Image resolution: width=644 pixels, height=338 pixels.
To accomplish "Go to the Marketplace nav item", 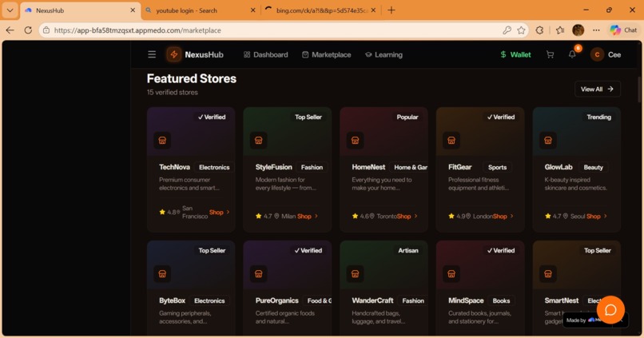I will point(327,54).
